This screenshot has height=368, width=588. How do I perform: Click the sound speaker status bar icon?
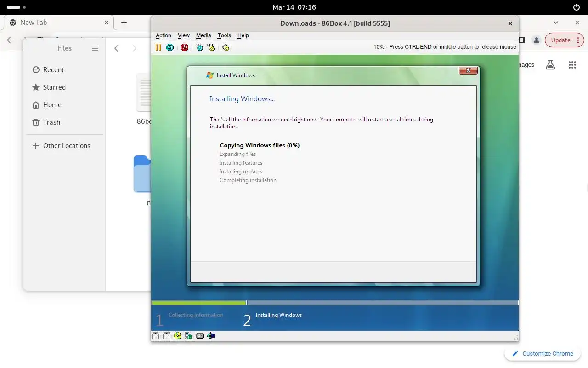click(211, 336)
